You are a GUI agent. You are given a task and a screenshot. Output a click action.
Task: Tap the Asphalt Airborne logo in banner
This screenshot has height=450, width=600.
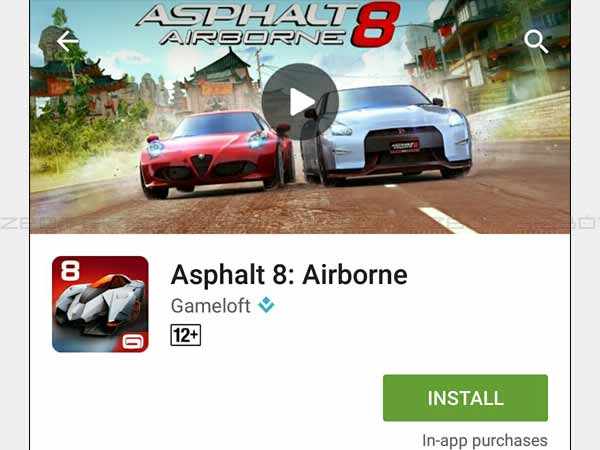point(268,24)
